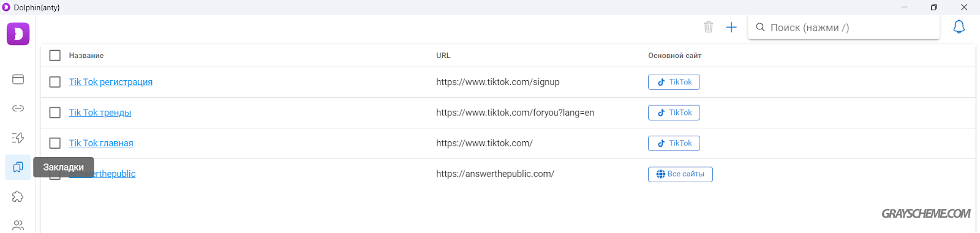This screenshot has width=980, height=233.
Task: Click the Все сайты tag button
Action: [x=680, y=174]
